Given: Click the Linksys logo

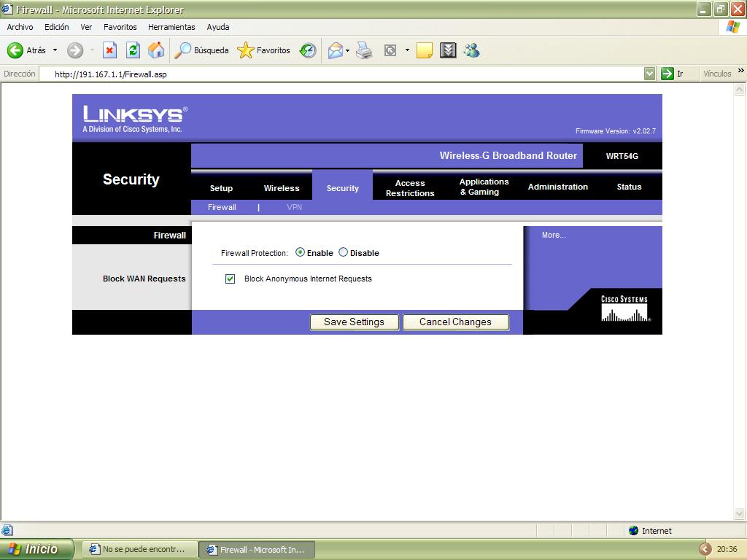Looking at the screenshot, I should tap(135, 119).
